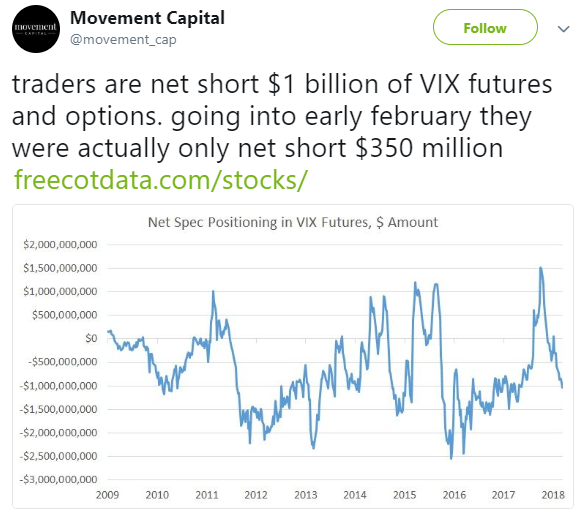Click the late 2017 peak of the line
The width and height of the screenshot is (588, 514).
(x=540, y=268)
